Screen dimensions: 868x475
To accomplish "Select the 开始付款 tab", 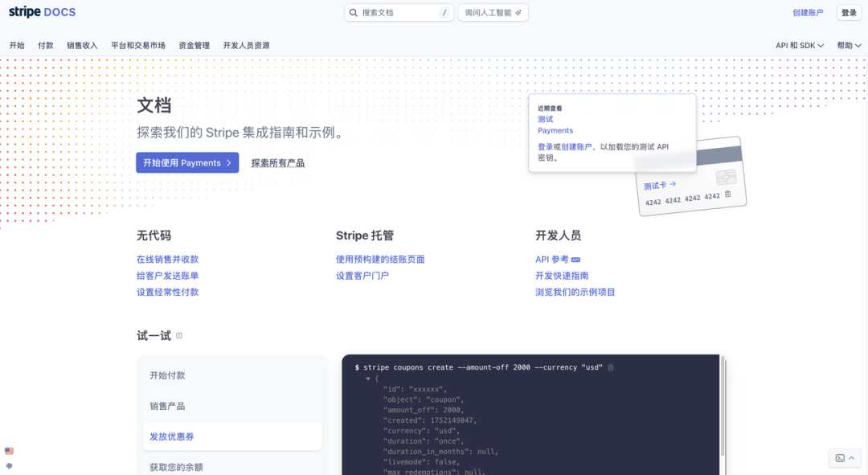I will pos(232,375).
